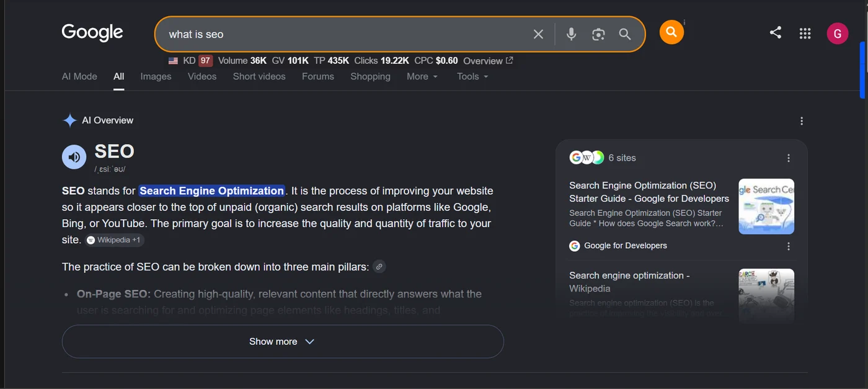Click the Volume 36K metric
Viewport: 868px width, 389px height.
pyautogui.click(x=242, y=61)
